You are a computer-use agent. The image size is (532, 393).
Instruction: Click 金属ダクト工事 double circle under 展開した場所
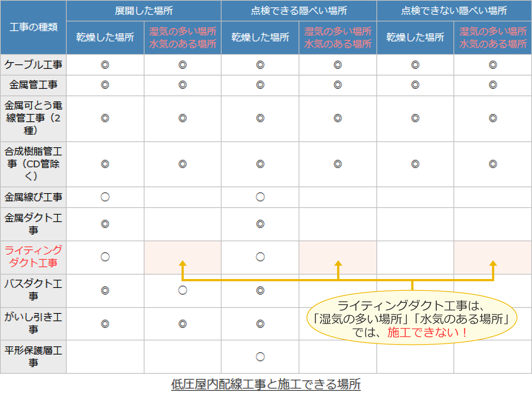click(105, 224)
